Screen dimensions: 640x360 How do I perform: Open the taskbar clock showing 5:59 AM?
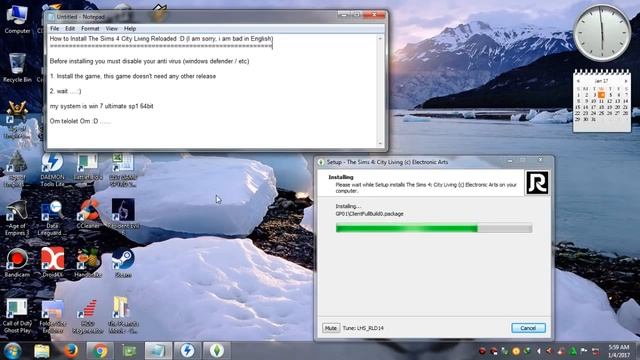point(618,351)
